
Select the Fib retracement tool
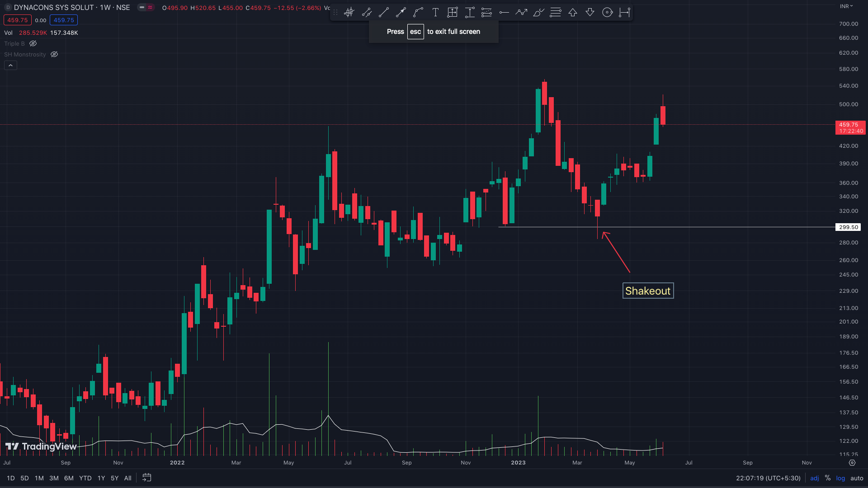(556, 13)
